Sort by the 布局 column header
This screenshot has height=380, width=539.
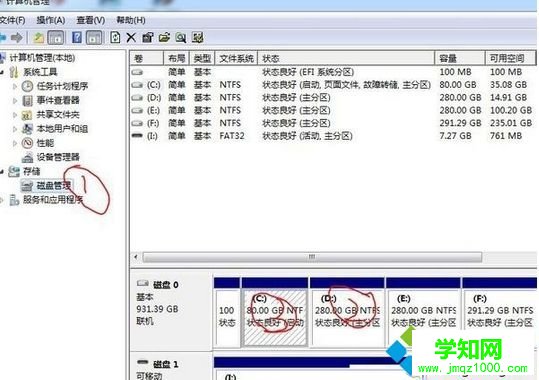pos(177,58)
